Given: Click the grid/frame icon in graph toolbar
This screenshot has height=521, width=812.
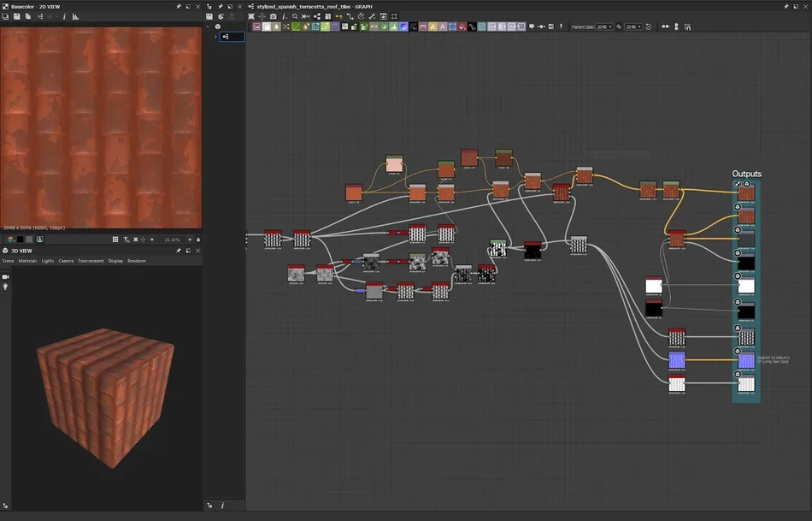Looking at the screenshot, I should pos(394,16).
